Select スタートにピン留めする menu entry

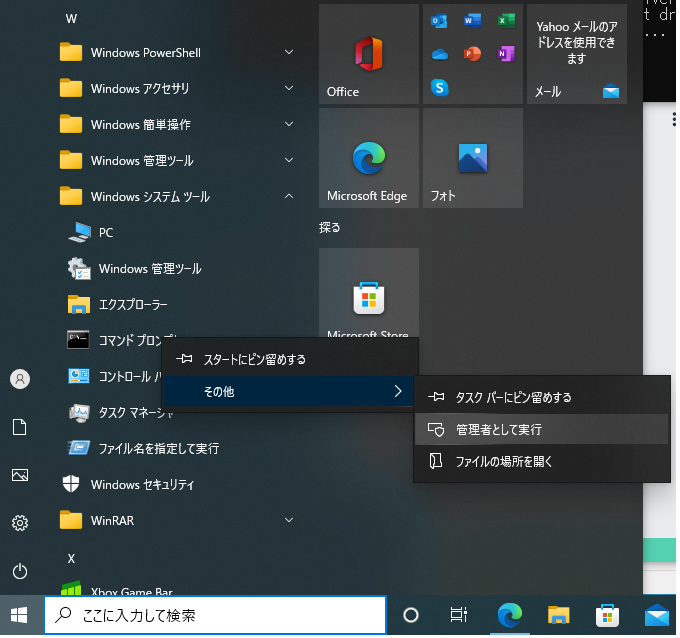coord(290,359)
